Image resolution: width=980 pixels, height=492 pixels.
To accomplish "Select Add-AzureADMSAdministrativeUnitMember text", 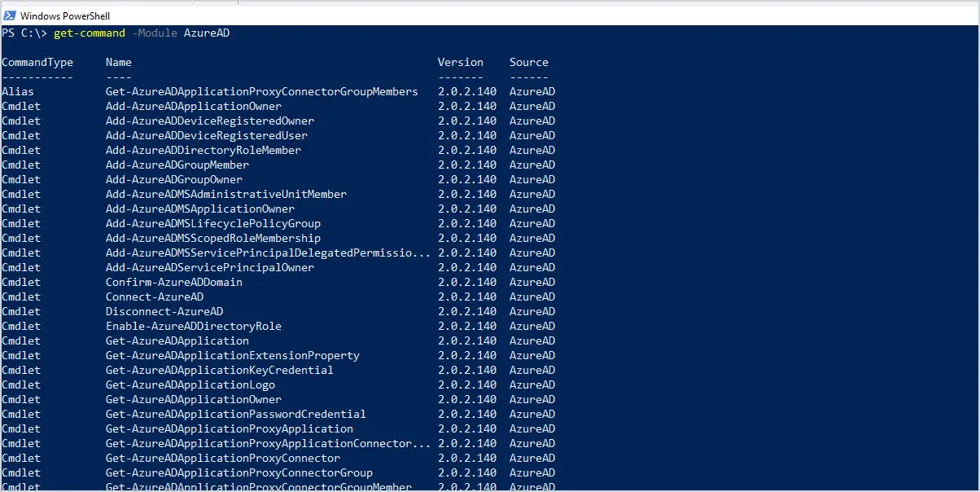I will [226, 194].
